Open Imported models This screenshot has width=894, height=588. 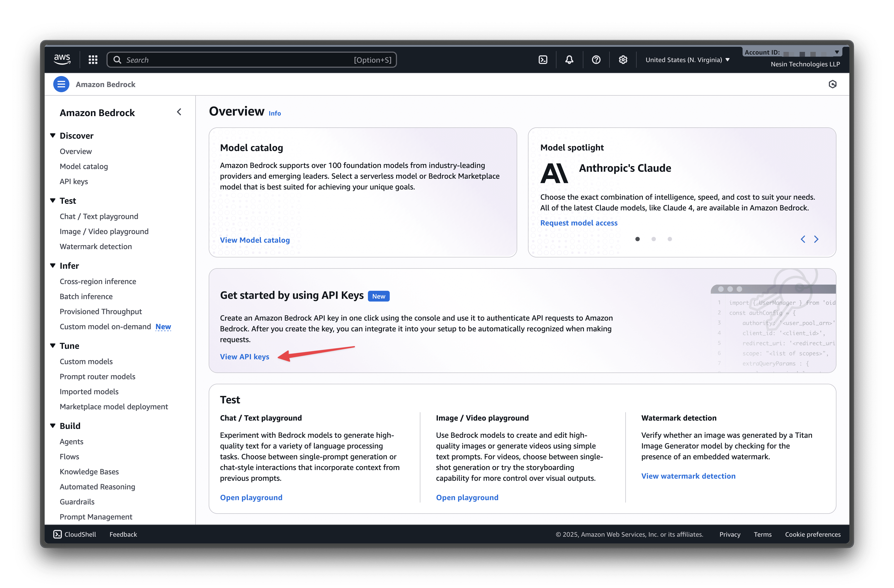pyautogui.click(x=89, y=391)
